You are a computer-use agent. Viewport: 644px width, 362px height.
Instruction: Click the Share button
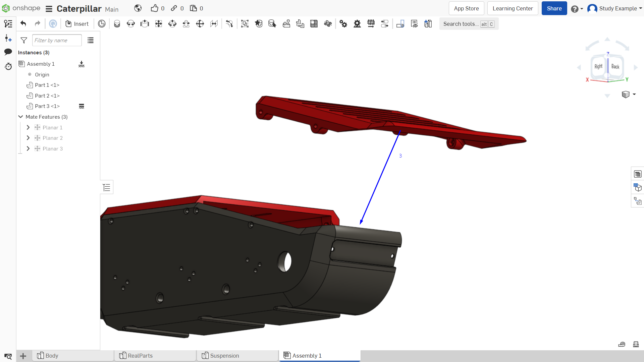point(554,8)
